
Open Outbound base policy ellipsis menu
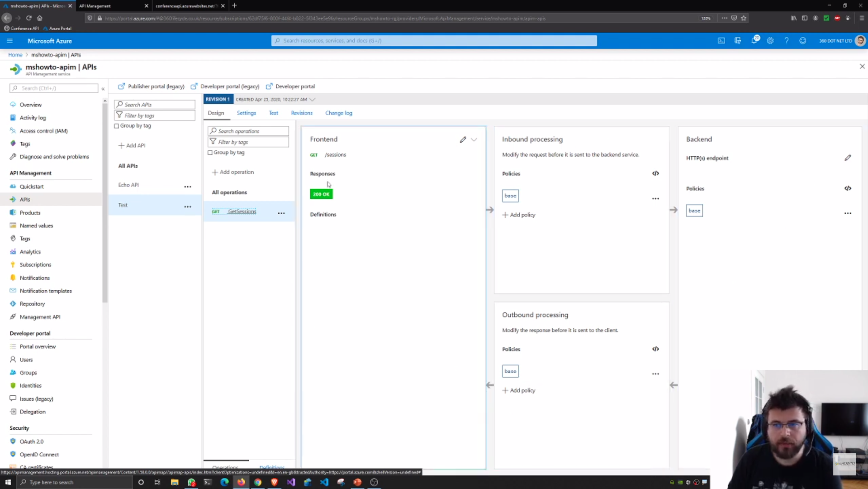655,374
